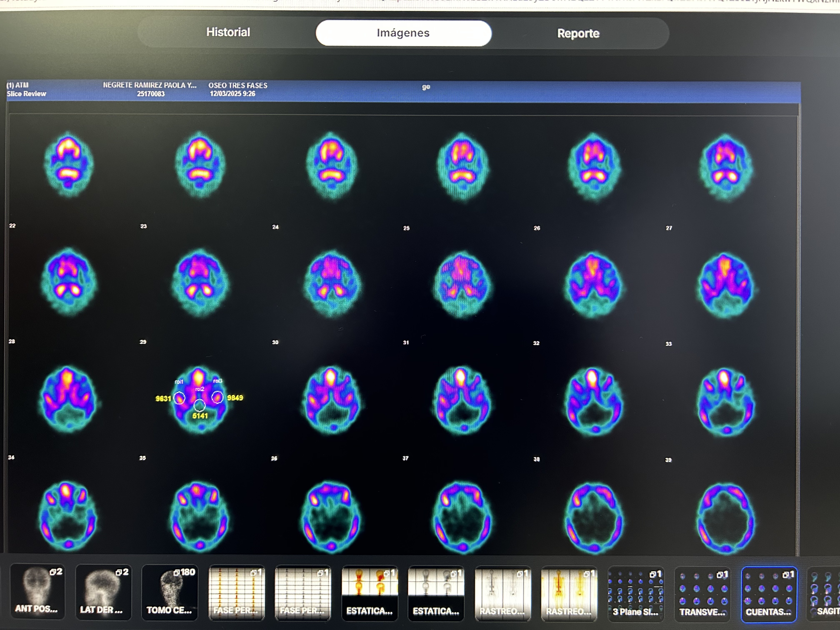Image resolution: width=840 pixels, height=630 pixels.
Task: Click the 180 stack badge on TOMO CE
Action: click(x=184, y=572)
